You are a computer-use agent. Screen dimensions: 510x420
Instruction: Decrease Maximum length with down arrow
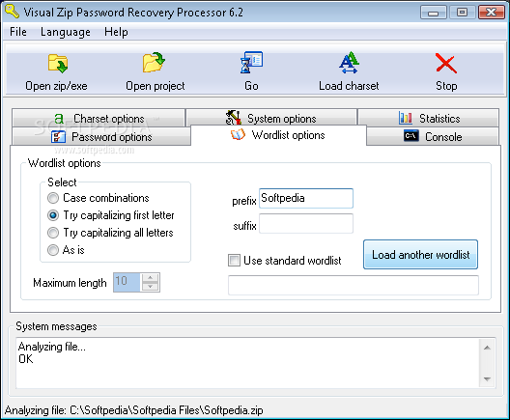click(150, 287)
